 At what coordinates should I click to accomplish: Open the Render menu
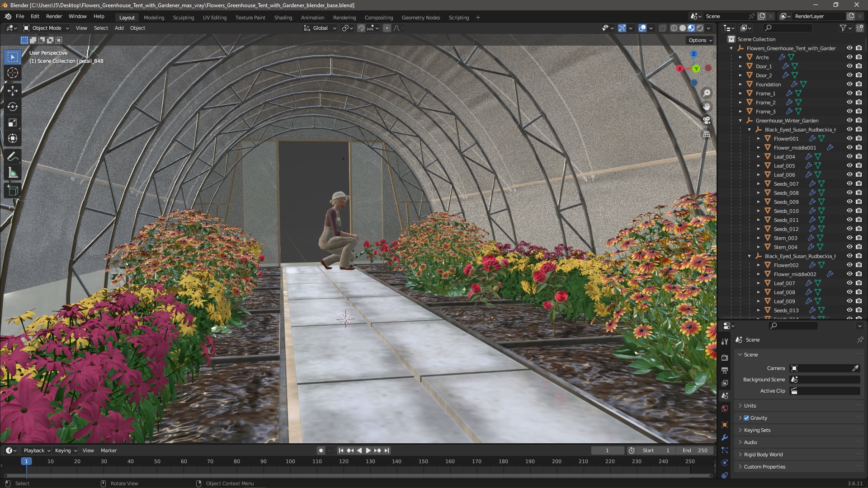click(54, 16)
